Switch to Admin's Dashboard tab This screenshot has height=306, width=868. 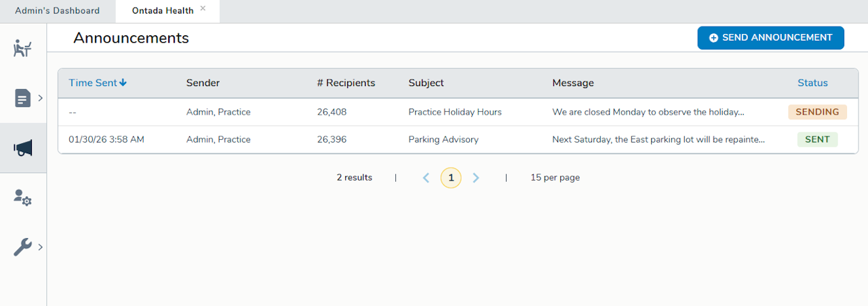[x=57, y=11]
